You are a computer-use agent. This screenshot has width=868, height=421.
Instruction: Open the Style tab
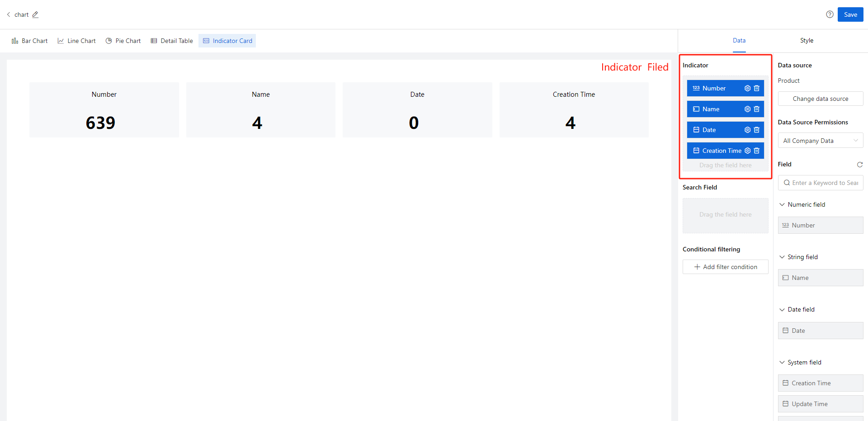pos(807,40)
